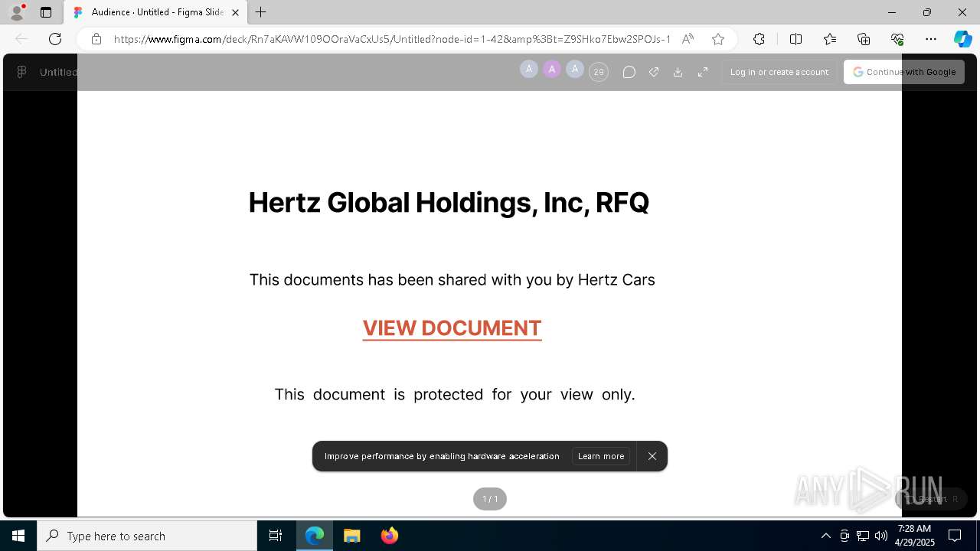980x551 pixels.
Task: Click Learn more in the performance notice
Action: pos(601,456)
